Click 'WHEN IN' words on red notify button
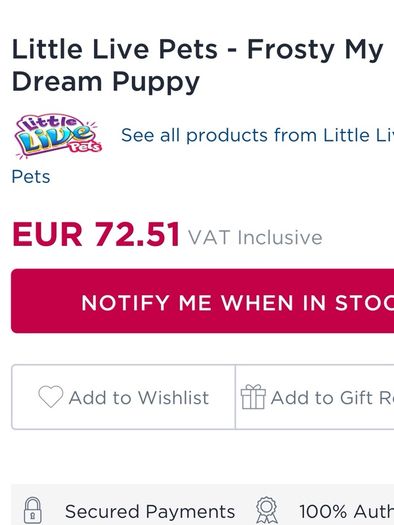The height and width of the screenshot is (525, 394). [273, 303]
